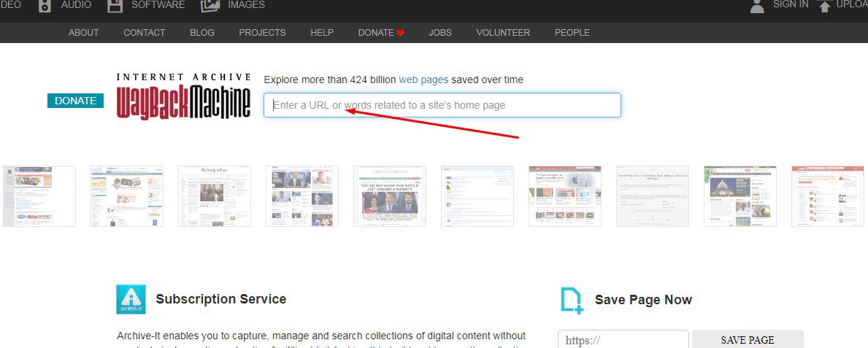Click the Save Page Now document icon
This screenshot has width=868, height=348.
click(x=572, y=301)
